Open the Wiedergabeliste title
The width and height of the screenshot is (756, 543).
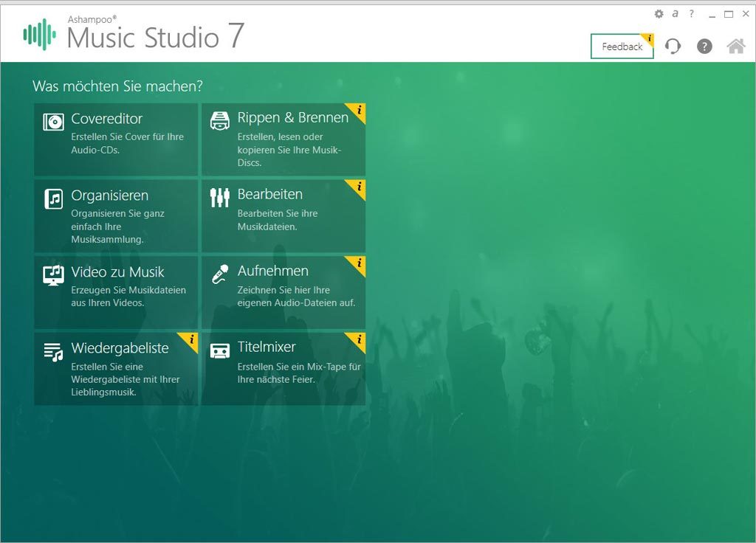coord(120,348)
